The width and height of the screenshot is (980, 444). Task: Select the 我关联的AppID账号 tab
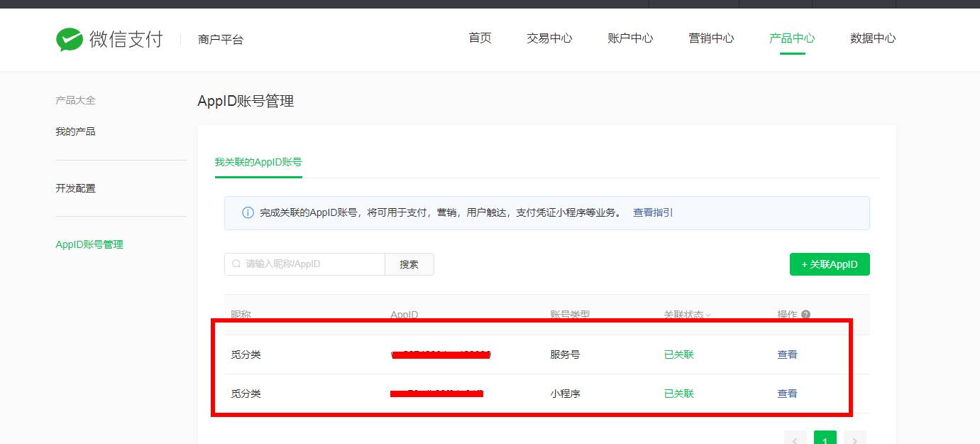[x=258, y=162]
